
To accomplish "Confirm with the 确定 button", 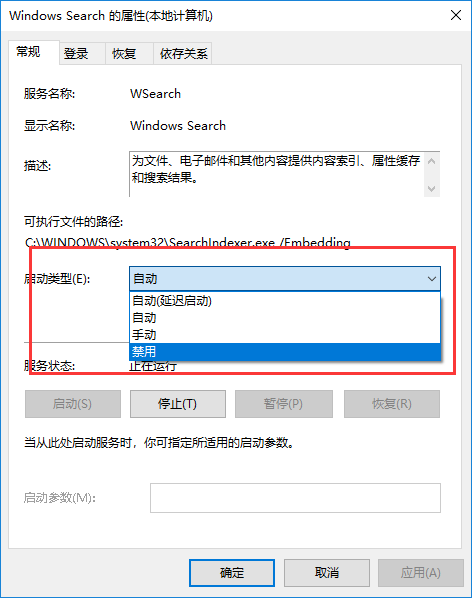I will 232,572.
